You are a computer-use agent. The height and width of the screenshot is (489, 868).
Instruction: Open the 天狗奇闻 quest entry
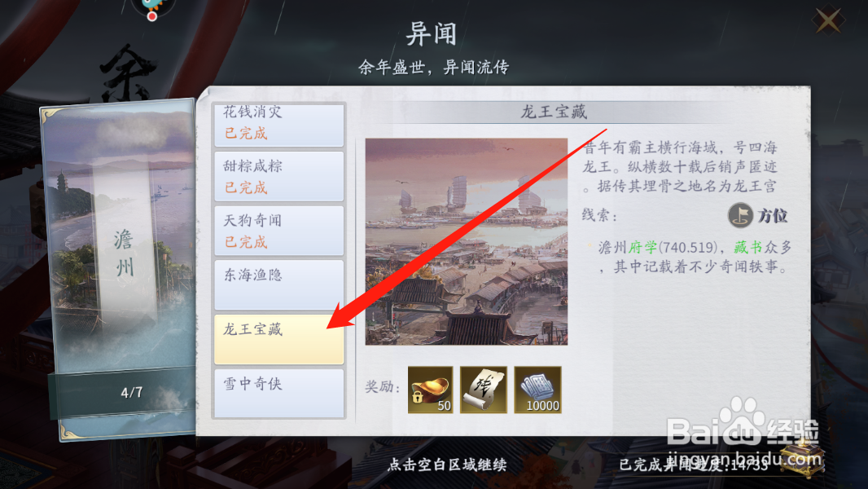pos(279,231)
